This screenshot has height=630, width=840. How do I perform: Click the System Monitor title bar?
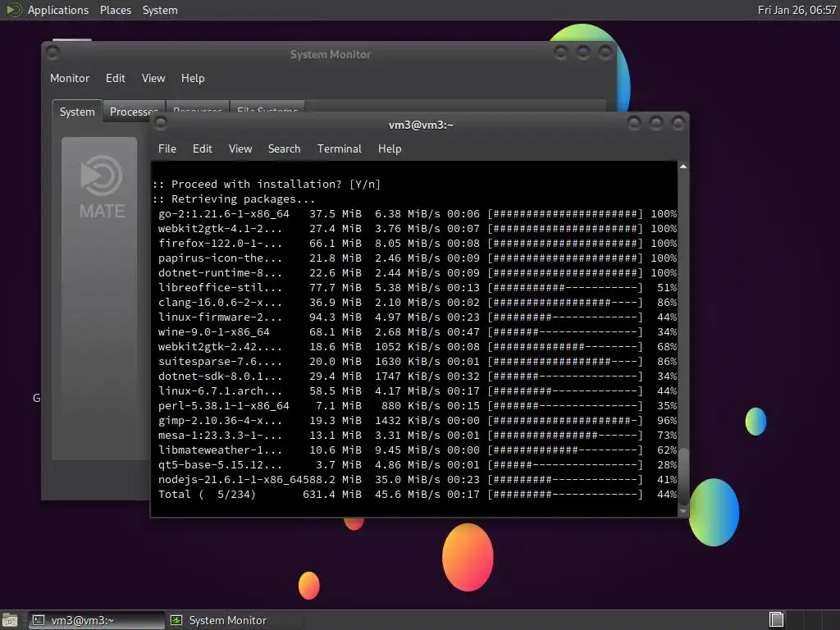pyautogui.click(x=330, y=54)
